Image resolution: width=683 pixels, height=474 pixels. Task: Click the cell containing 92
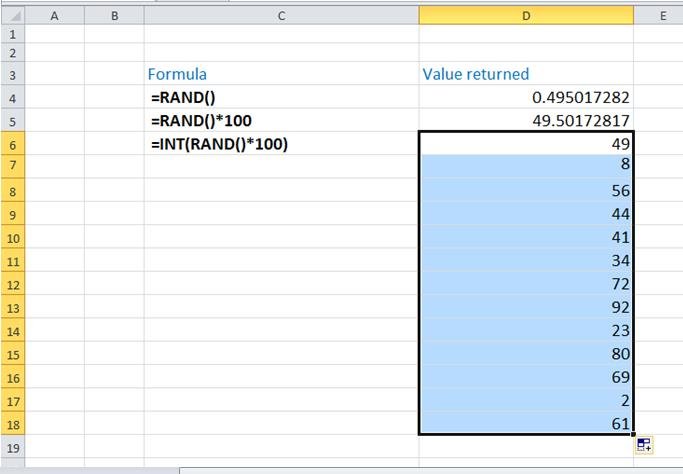(526, 308)
